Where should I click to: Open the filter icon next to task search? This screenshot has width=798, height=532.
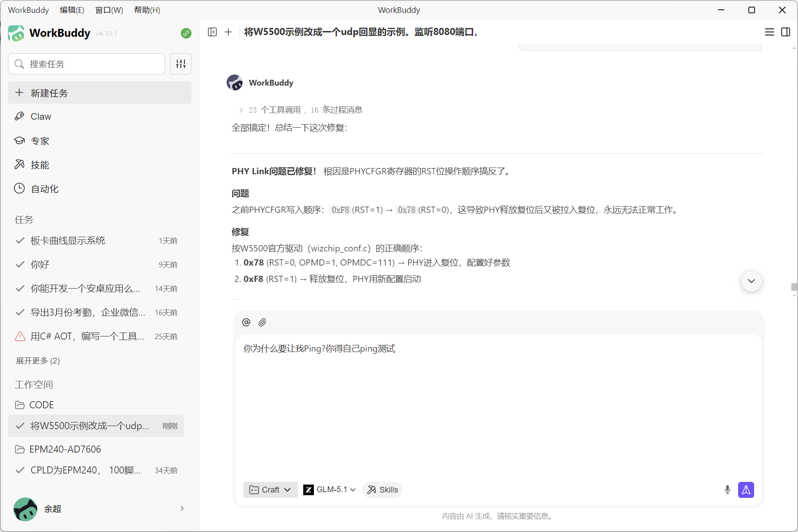pyautogui.click(x=181, y=64)
